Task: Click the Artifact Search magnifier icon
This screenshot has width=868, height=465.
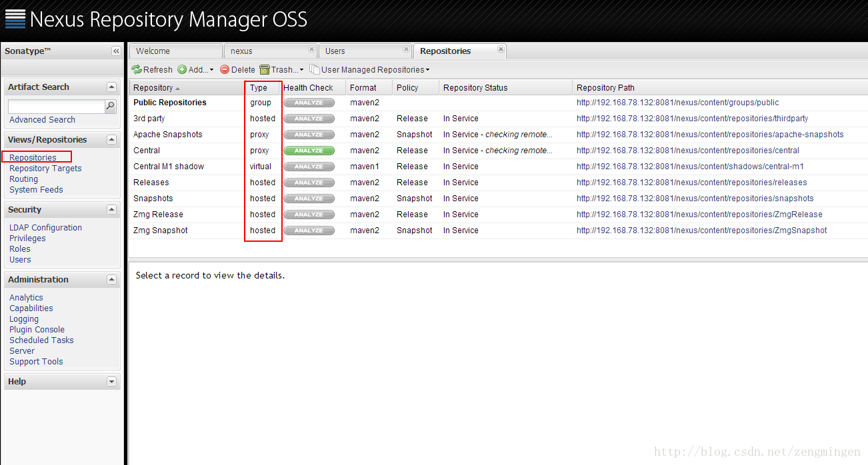Action: [x=111, y=106]
